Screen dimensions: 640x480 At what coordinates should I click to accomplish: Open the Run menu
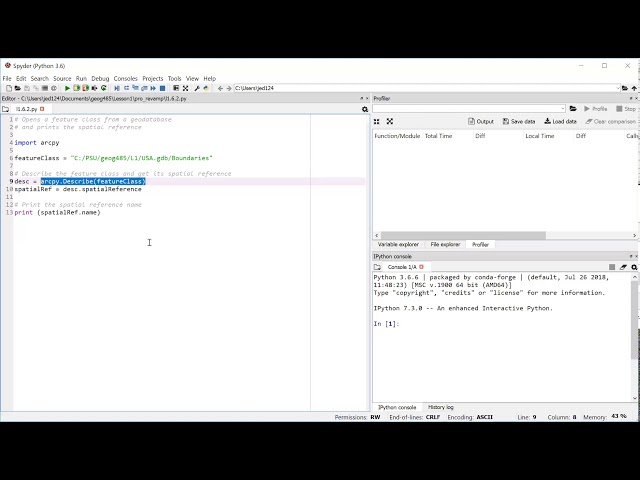click(x=81, y=78)
